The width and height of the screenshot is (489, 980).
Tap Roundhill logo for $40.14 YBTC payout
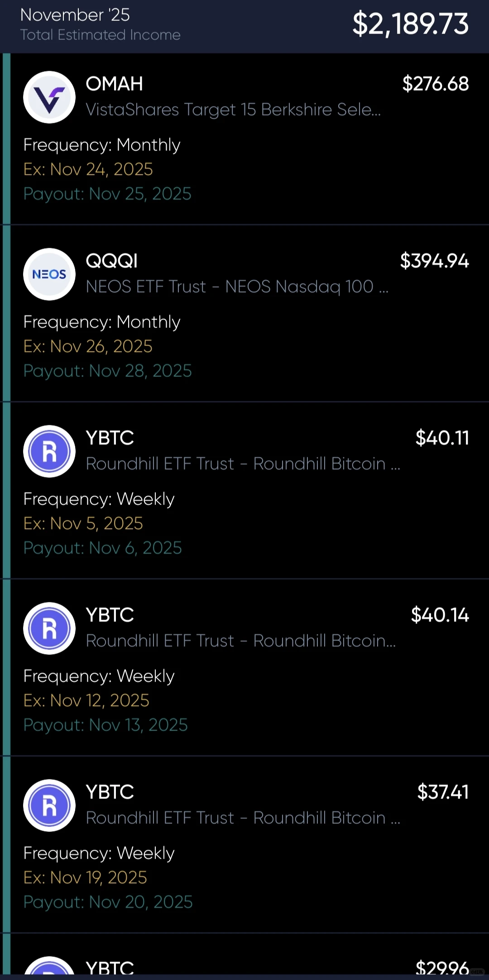[49, 628]
